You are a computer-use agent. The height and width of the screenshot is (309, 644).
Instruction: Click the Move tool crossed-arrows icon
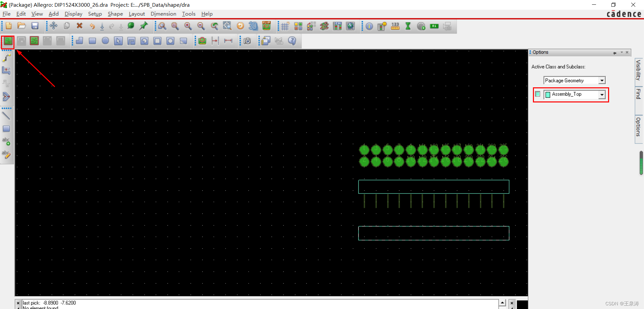[54, 26]
